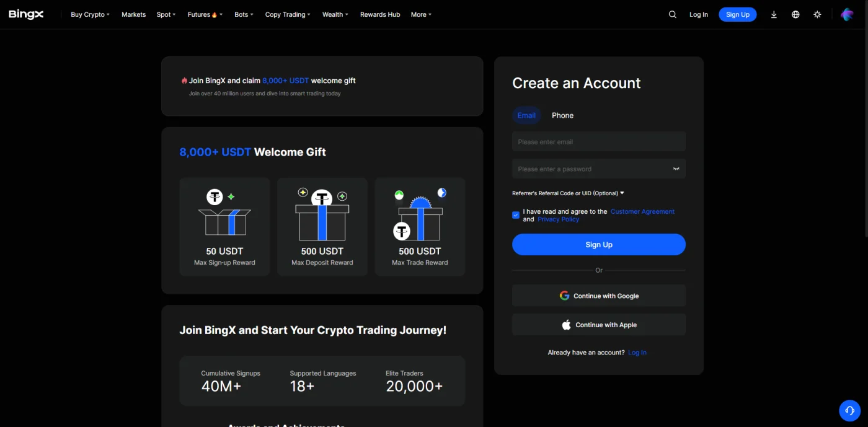Click the blue Sign Up form button
Image resolution: width=868 pixels, height=427 pixels.
pos(599,244)
